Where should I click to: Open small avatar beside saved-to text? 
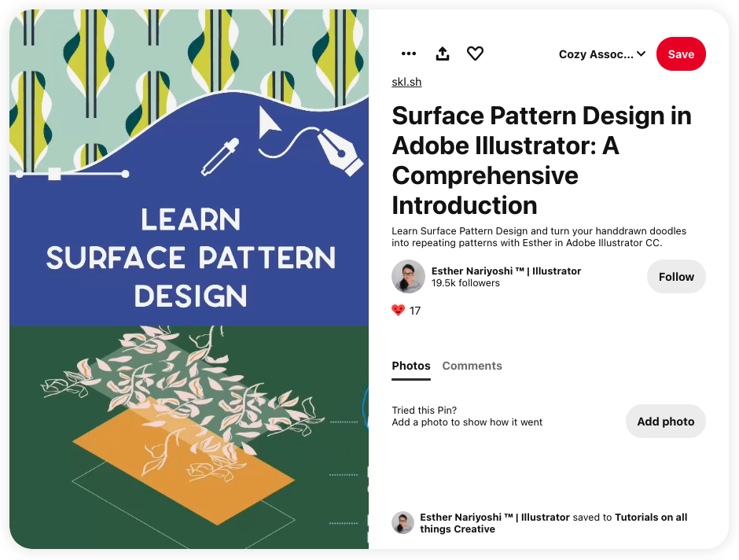click(403, 523)
